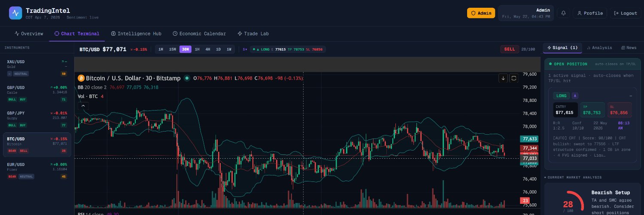The height and width of the screenshot is (215, 644).
Task: Select the BTC/USD Bitcoin instrument
Action: [37, 145]
